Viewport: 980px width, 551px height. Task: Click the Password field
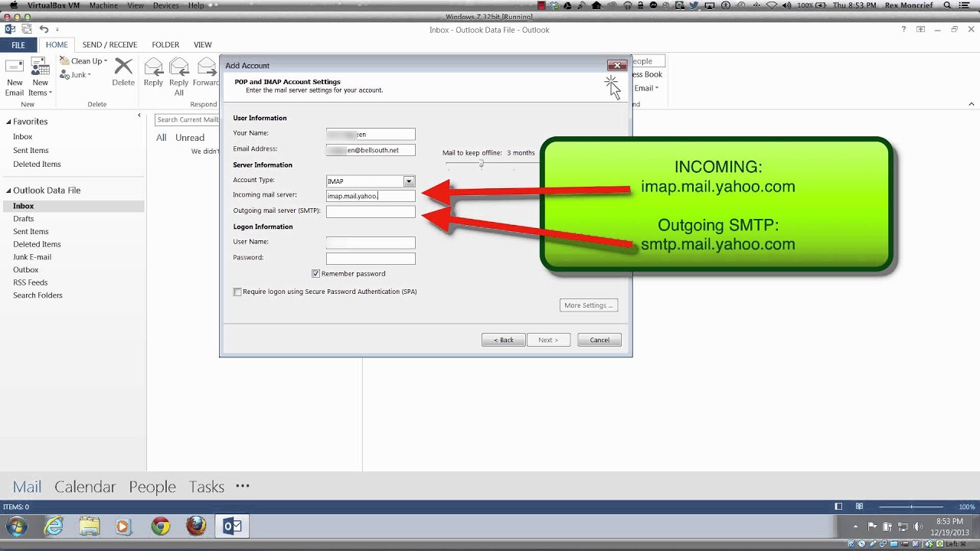pyautogui.click(x=371, y=259)
